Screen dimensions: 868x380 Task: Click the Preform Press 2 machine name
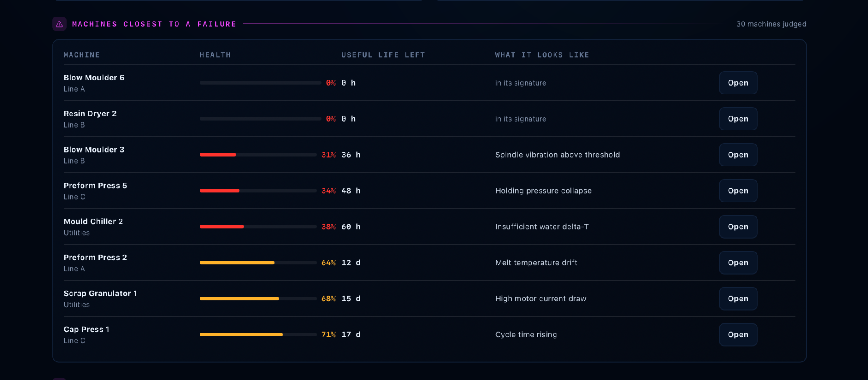(95, 258)
